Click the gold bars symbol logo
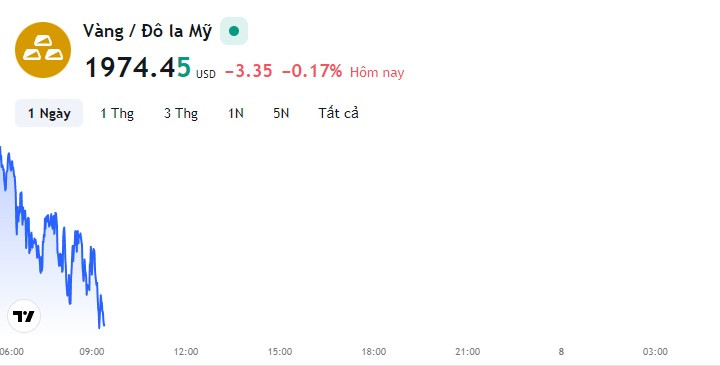 point(43,50)
